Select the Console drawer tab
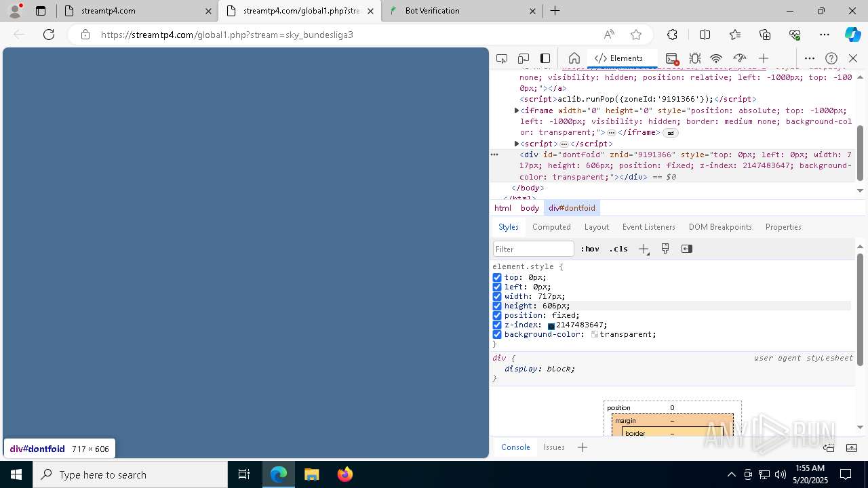Image resolution: width=868 pixels, height=488 pixels. [x=515, y=447]
